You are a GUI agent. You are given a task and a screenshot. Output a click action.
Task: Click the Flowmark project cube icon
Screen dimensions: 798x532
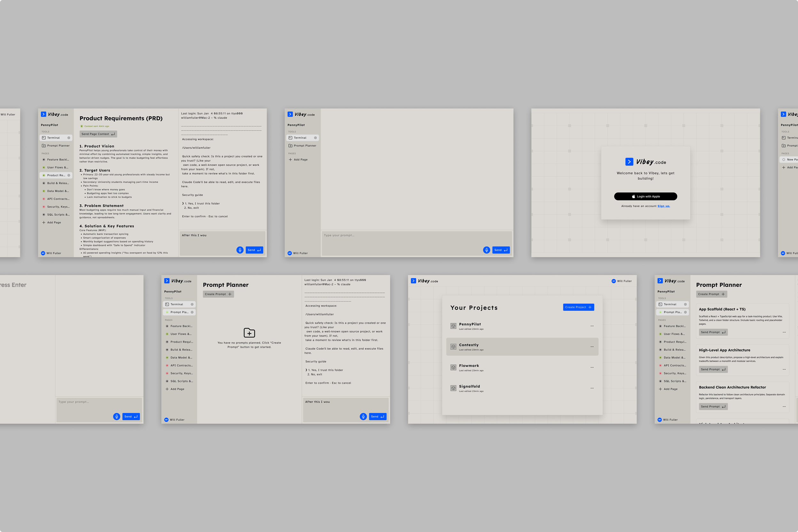click(x=453, y=367)
